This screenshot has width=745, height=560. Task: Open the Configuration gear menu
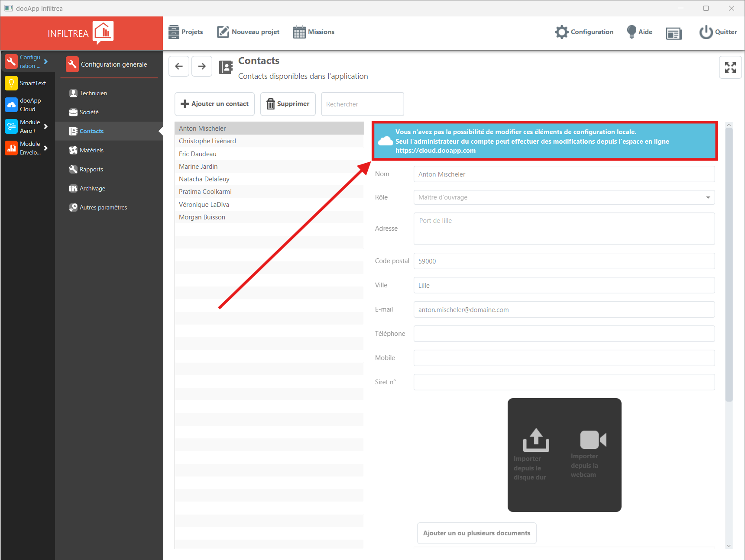click(584, 32)
